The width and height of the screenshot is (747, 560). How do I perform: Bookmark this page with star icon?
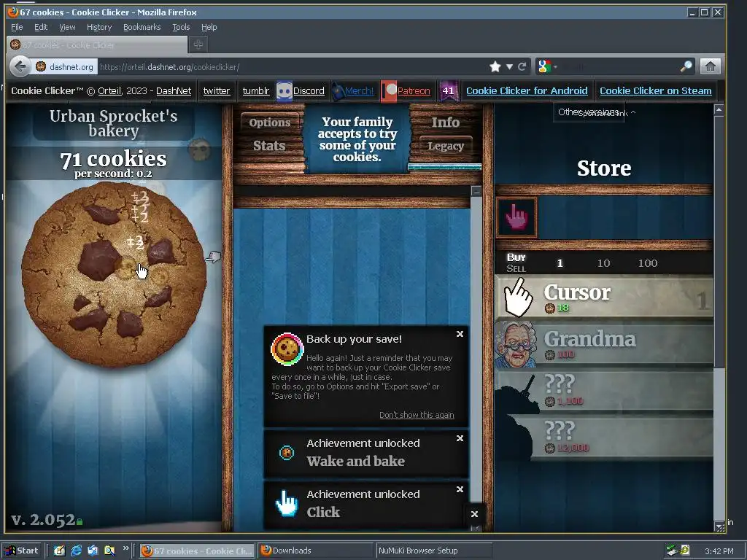coord(495,66)
